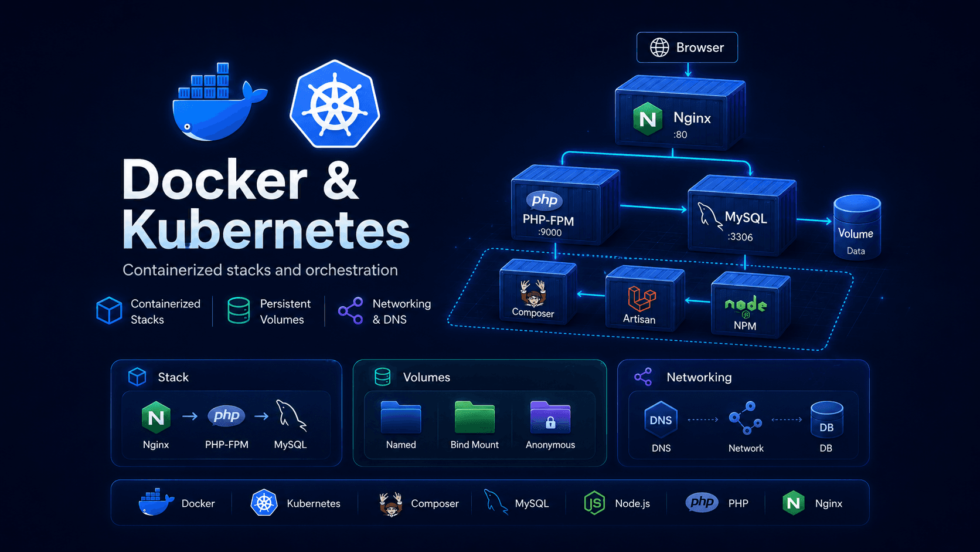Click 'Containerized stacks and orchestration' subtitle
Screen dimensions: 980x552
pyautogui.click(x=260, y=270)
